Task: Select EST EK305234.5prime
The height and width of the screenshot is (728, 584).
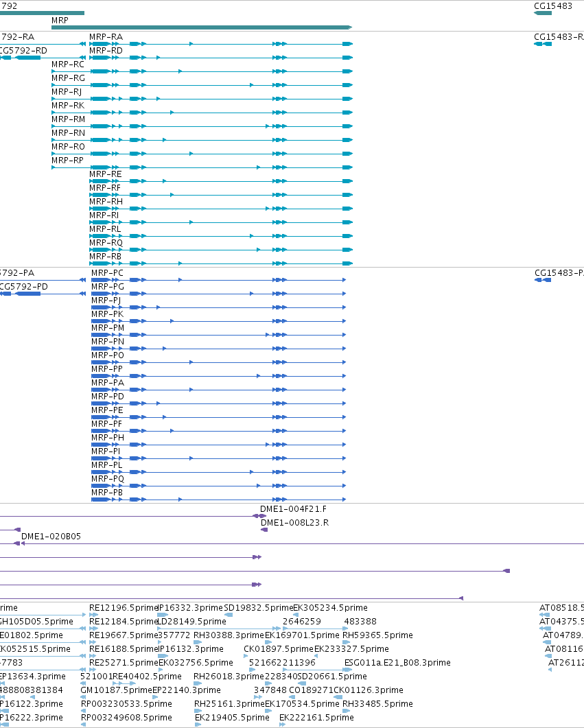Action: pos(331,608)
